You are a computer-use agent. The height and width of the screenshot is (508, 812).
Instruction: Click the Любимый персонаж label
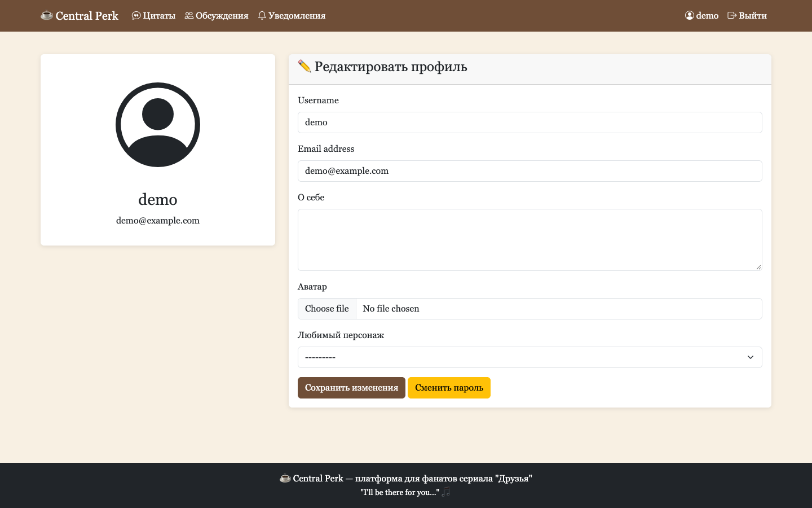[x=341, y=335]
